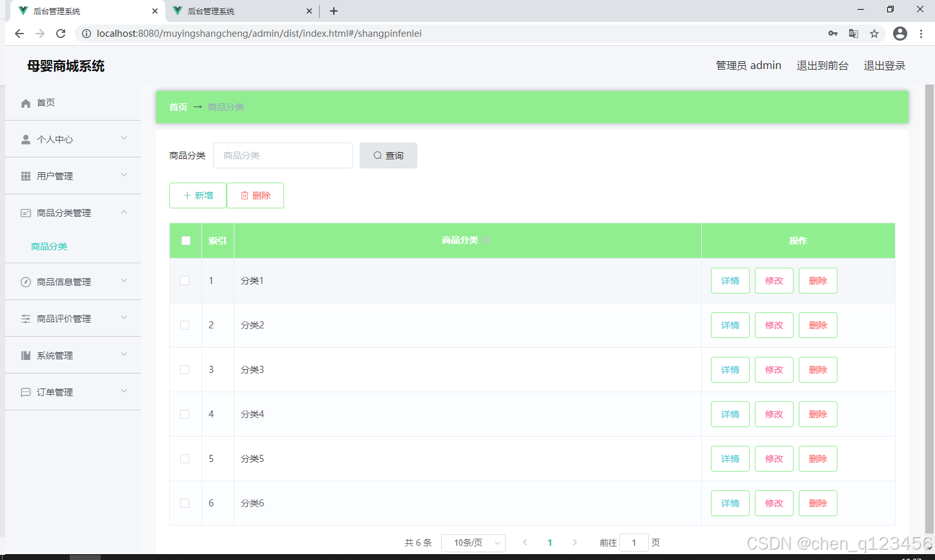The height and width of the screenshot is (560, 935).
Task: Click the page 1 number in pagination
Action: point(550,543)
